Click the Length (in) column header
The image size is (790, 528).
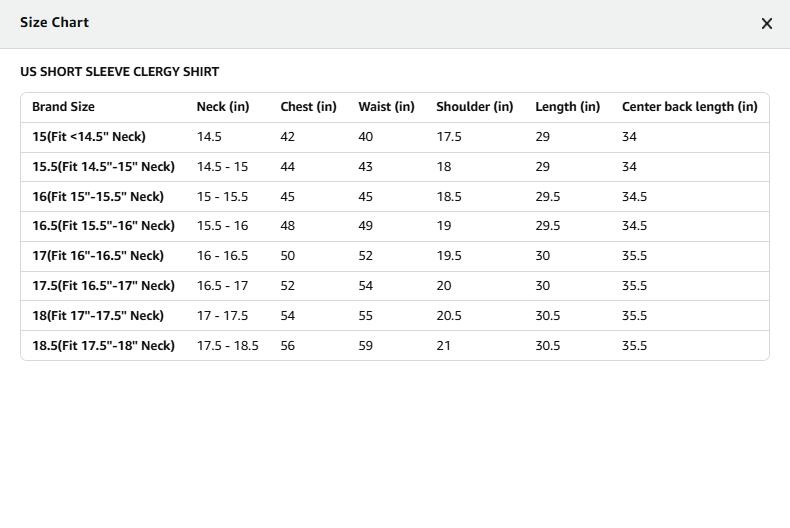[x=567, y=107]
